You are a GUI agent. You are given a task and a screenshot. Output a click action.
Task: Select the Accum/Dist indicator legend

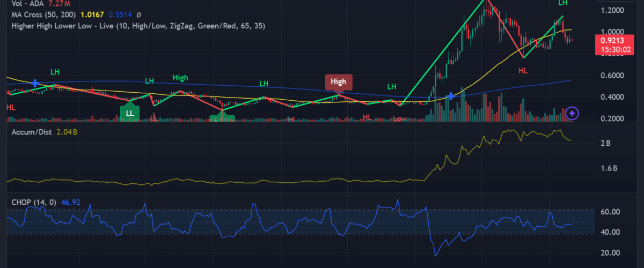pyautogui.click(x=32, y=132)
